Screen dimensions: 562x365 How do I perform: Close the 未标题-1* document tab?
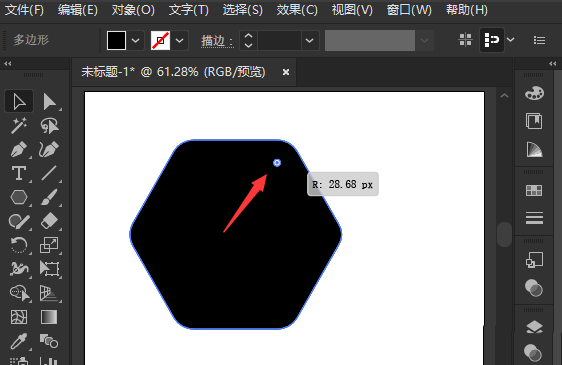[286, 72]
